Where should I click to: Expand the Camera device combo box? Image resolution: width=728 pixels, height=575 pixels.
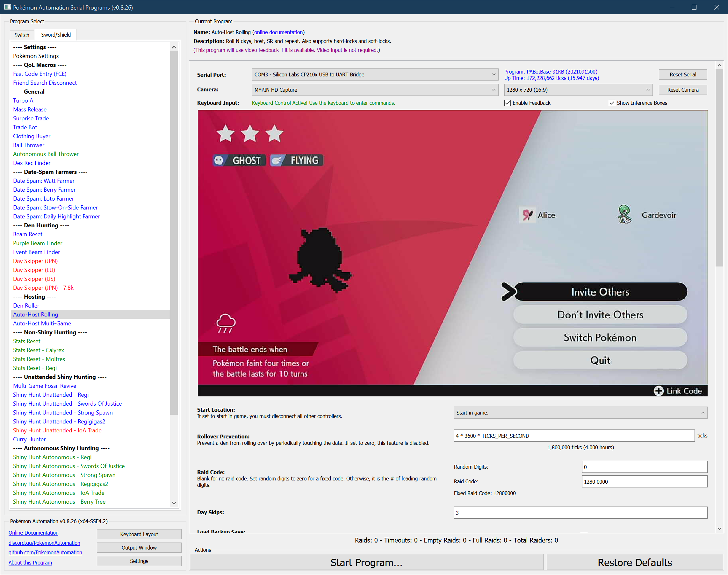tap(375, 89)
